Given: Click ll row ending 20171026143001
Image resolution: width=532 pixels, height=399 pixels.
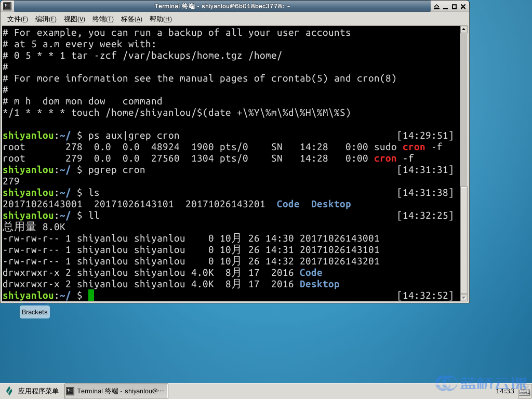Looking at the screenshot, I should [x=191, y=238].
